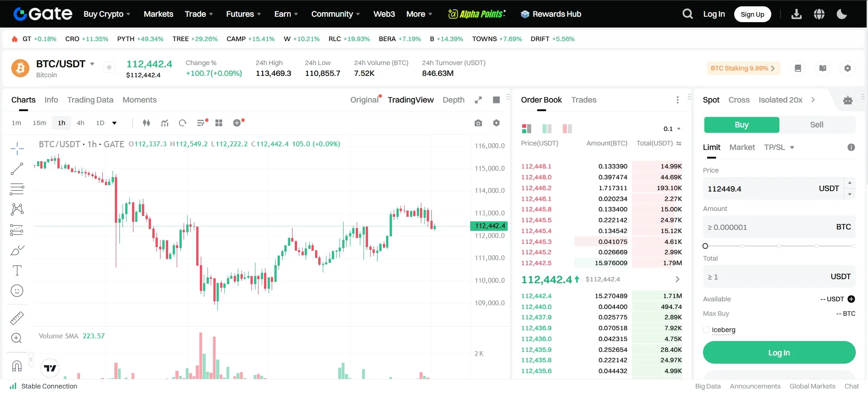Select the Depth chart tab

[453, 100]
